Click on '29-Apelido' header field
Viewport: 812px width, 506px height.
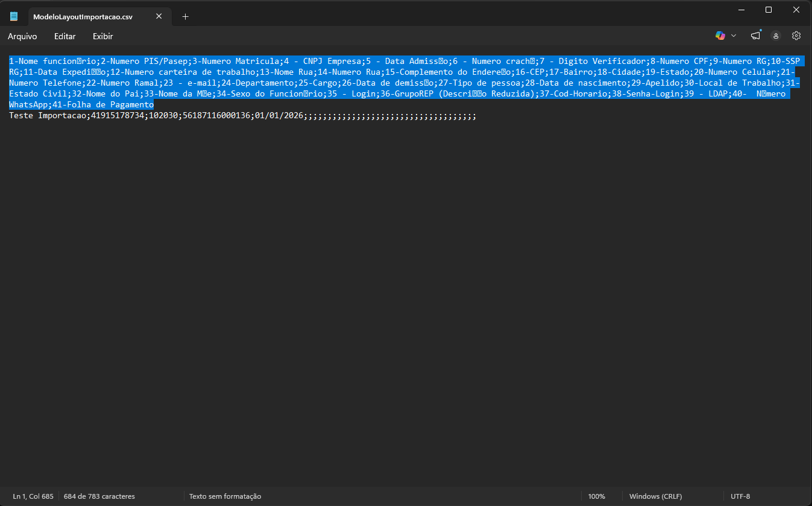click(x=655, y=83)
